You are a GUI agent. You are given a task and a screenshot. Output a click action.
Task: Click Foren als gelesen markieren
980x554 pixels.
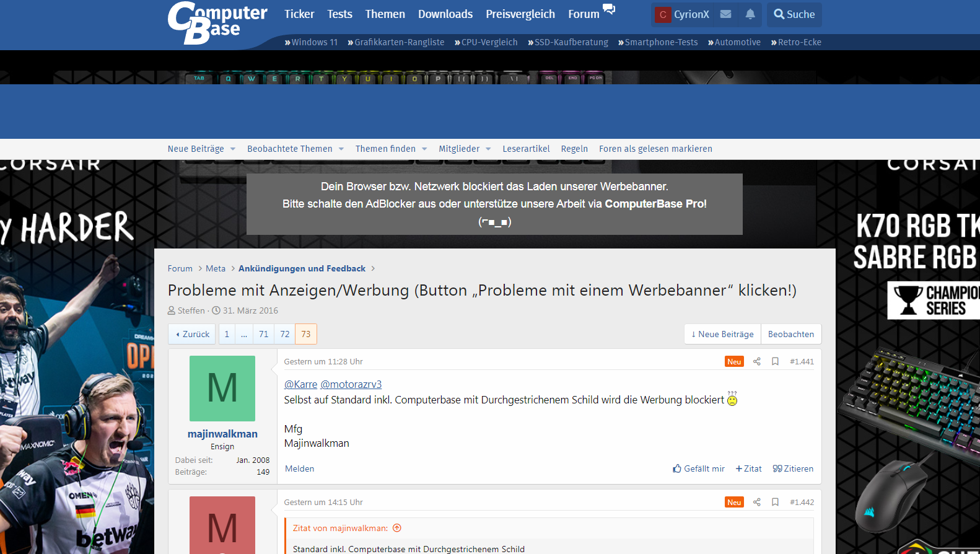(x=655, y=149)
